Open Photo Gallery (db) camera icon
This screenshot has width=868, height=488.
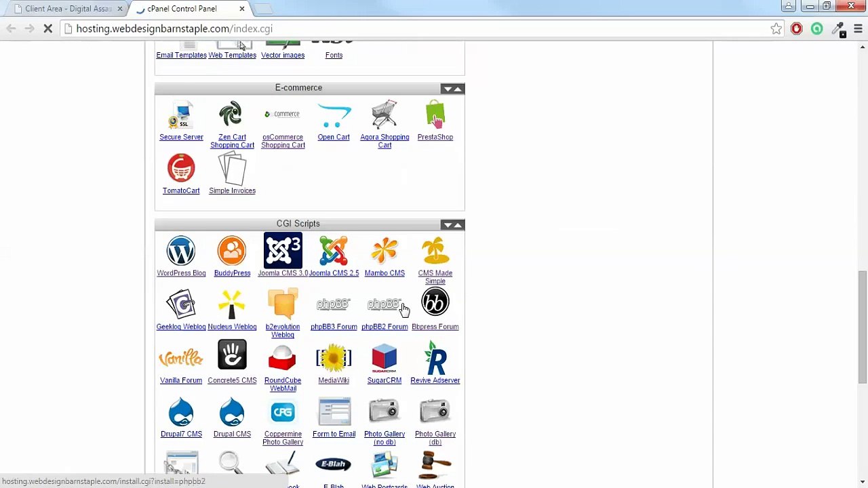coord(435,411)
